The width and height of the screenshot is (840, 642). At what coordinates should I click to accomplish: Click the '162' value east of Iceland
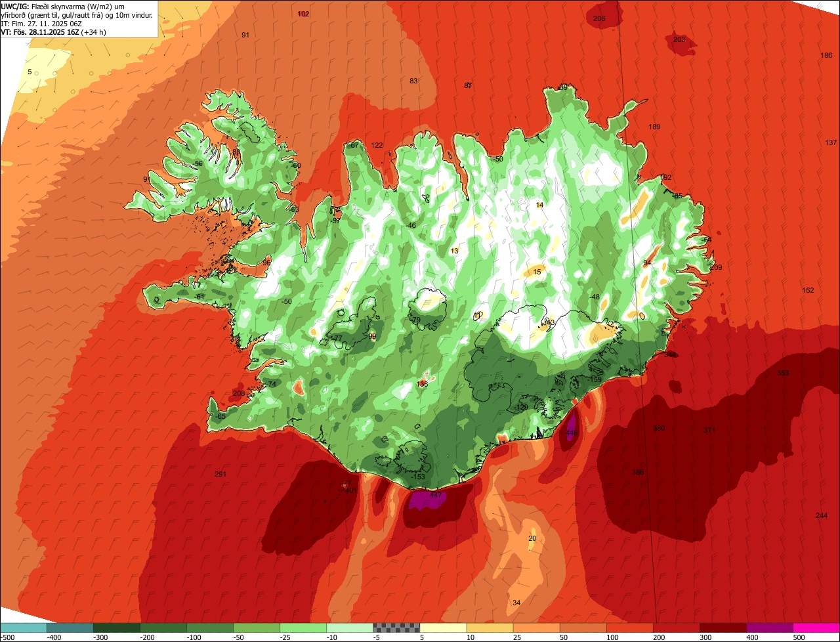(x=808, y=290)
